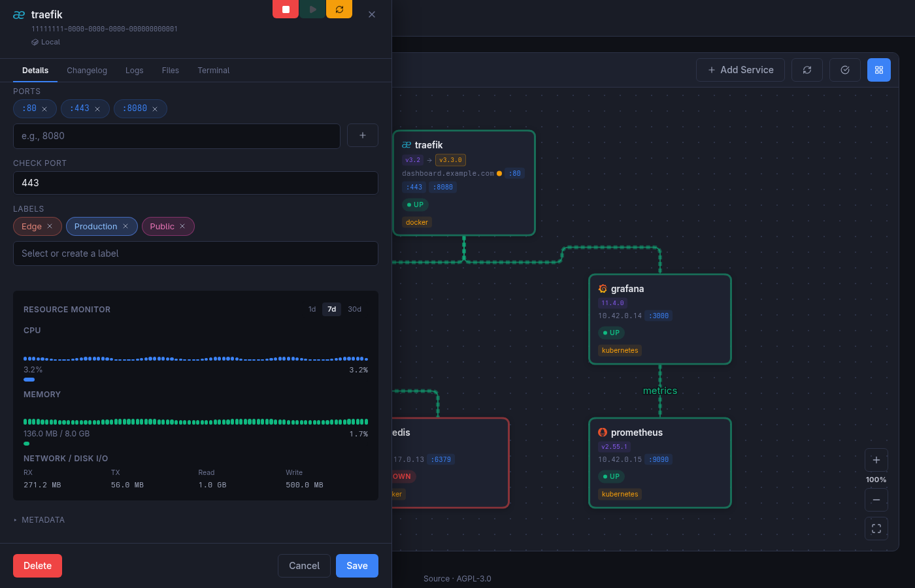
Task: Click the v3.3.0 version badge on traefik node
Action: point(450,160)
